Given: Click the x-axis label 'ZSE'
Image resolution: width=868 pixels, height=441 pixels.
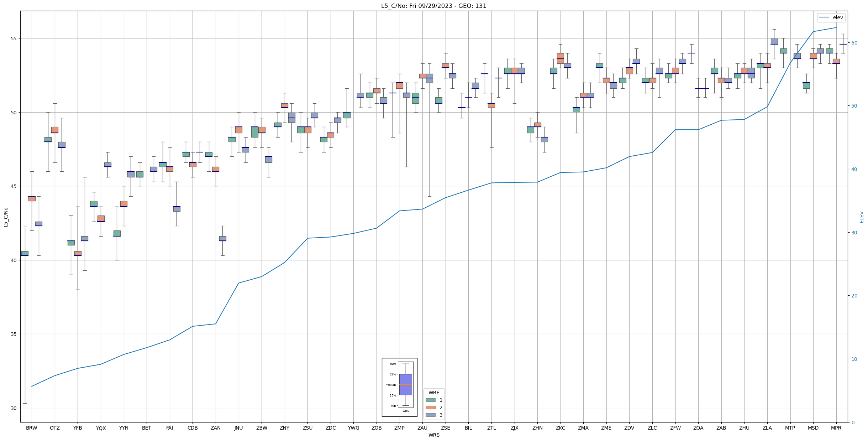Looking at the screenshot, I should point(445,428).
